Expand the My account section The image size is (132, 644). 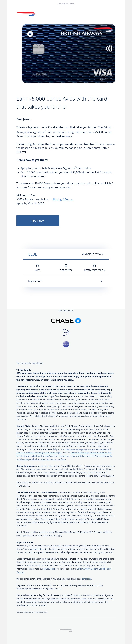(x=66, y=281)
